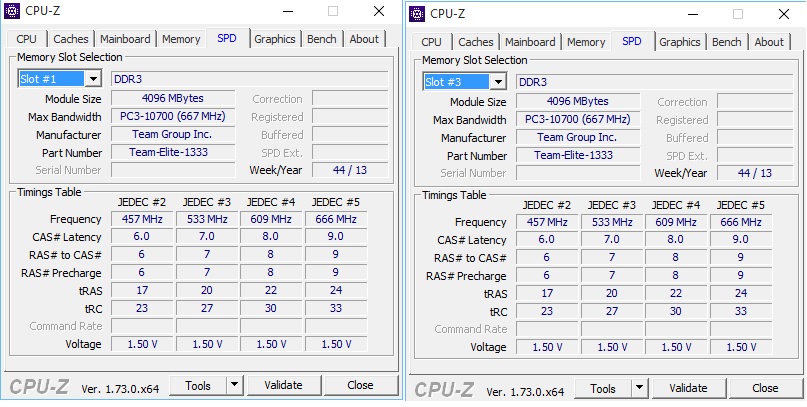807x407 pixels.
Task: Open About tab in left CPU-Z window
Action: pyautogui.click(x=364, y=39)
